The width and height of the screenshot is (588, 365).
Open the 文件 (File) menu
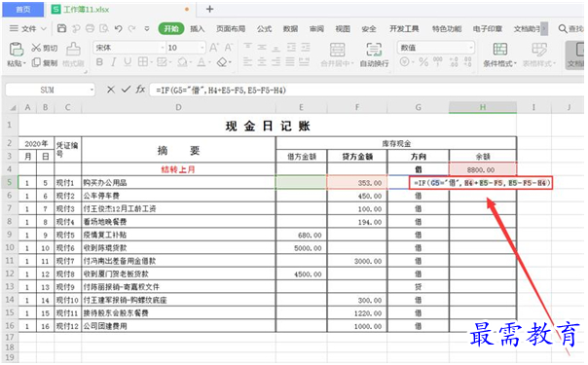click(28, 28)
